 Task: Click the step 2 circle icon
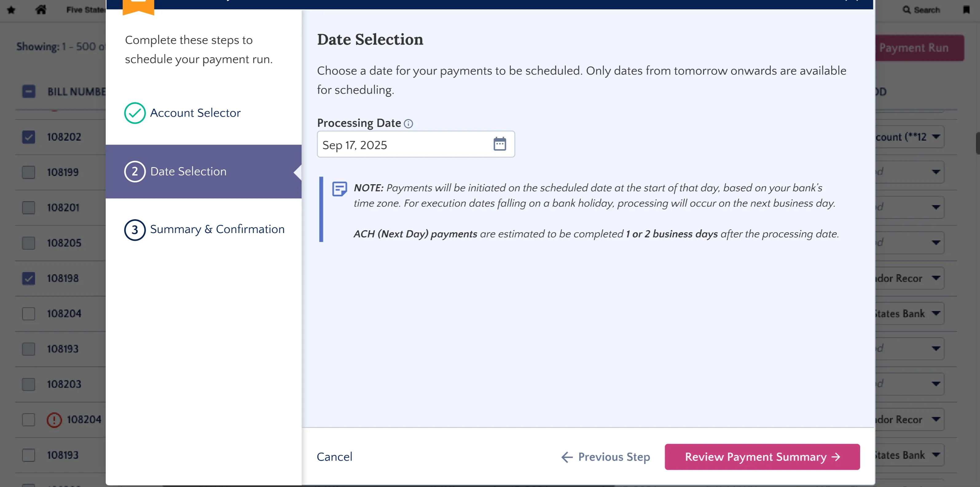135,171
